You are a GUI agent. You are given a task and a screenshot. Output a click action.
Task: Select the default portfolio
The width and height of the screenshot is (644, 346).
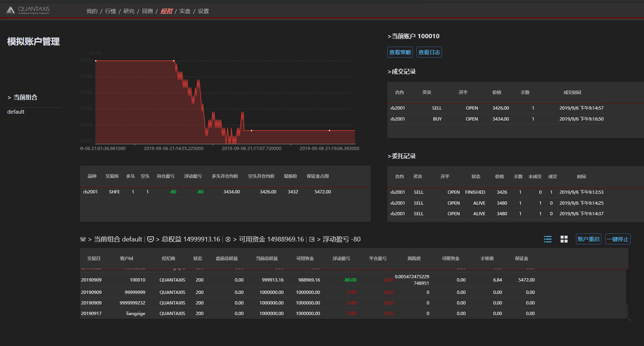16,112
